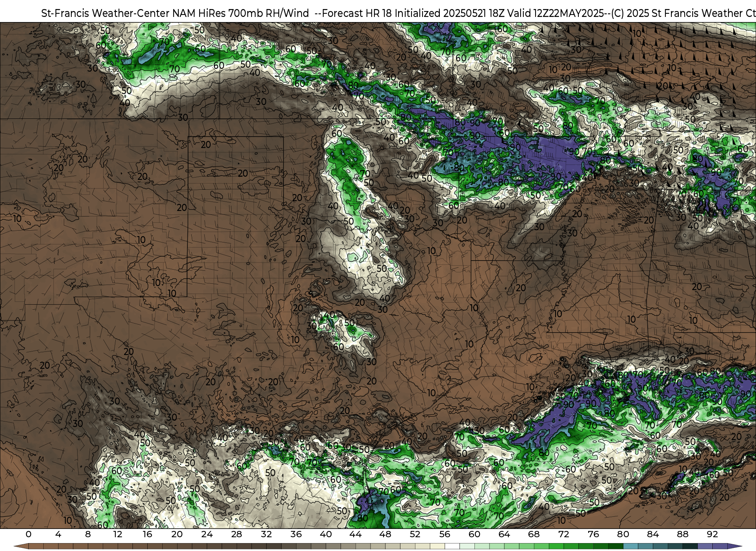Click the '8' label on the color scale
Image resolution: width=756 pixels, height=551 pixels.
88,534
